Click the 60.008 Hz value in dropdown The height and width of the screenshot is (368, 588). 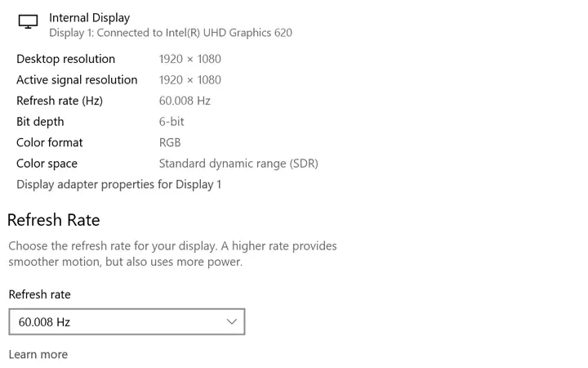[44, 322]
